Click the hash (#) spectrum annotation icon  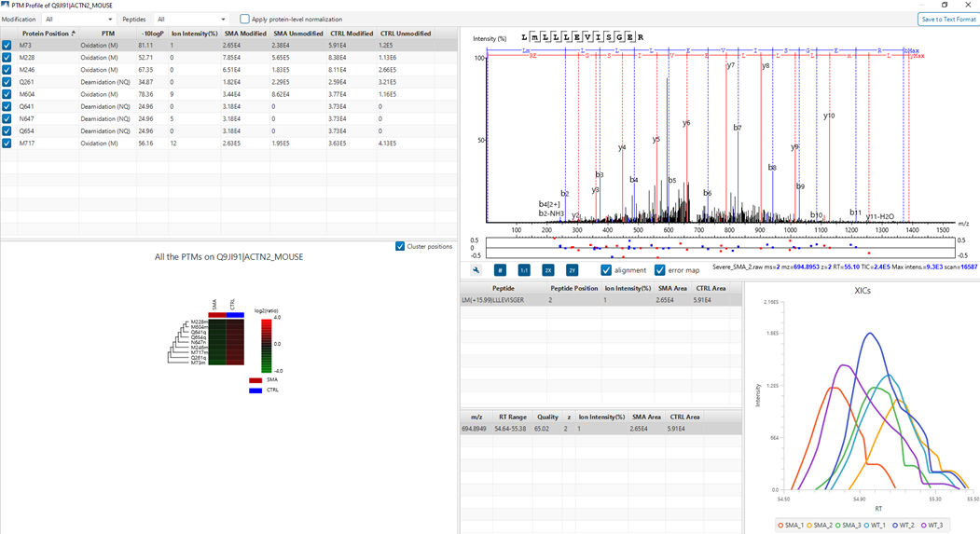pos(500,270)
